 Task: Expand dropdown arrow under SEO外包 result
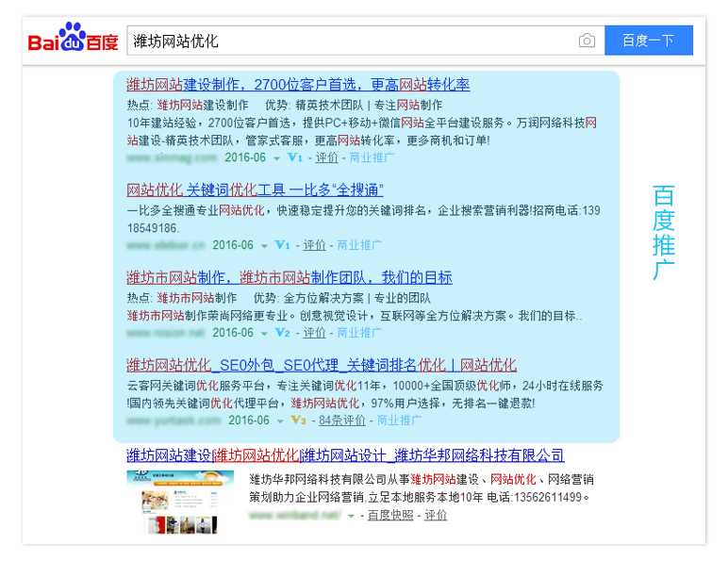click(x=280, y=421)
